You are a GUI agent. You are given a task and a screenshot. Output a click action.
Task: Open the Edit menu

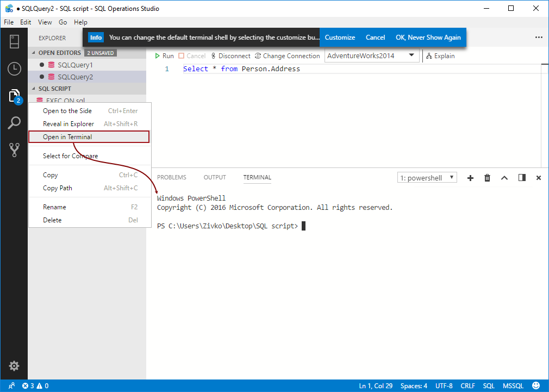click(26, 22)
